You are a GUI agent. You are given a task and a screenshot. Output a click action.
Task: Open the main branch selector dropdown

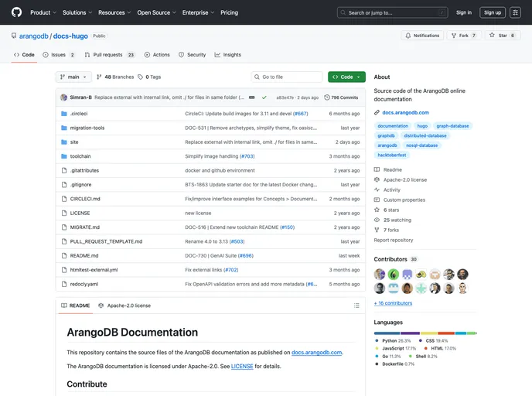(73, 77)
